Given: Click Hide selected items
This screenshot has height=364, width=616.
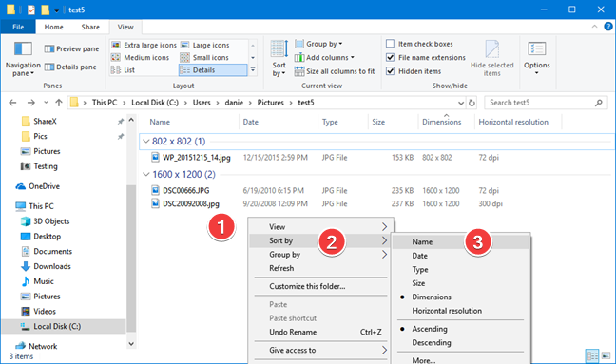Looking at the screenshot, I should 491,58.
